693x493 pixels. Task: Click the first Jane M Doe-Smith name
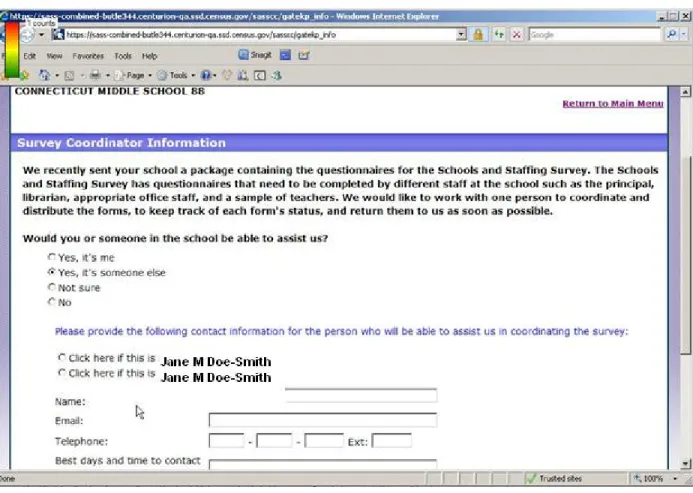click(216, 362)
